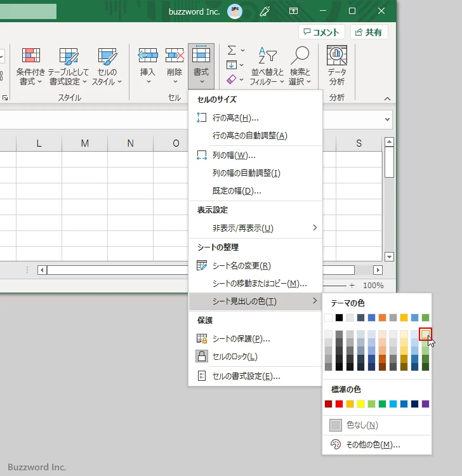
Task: Click vertical scrollbar up arrow
Action: pyautogui.click(x=389, y=142)
